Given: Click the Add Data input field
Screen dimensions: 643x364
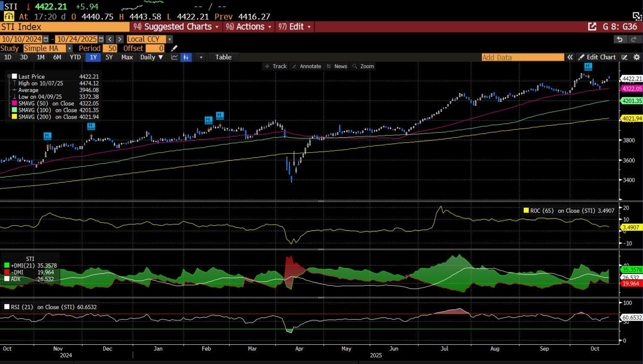Looking at the screenshot, I should click(x=522, y=57).
